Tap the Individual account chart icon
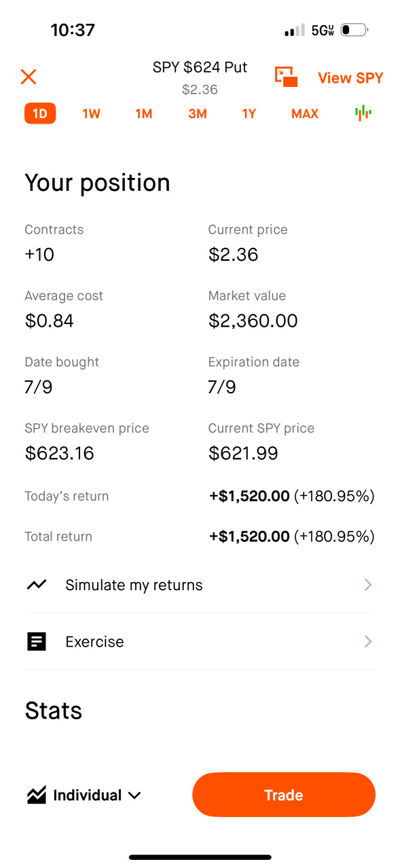400x868 pixels. 37,795
